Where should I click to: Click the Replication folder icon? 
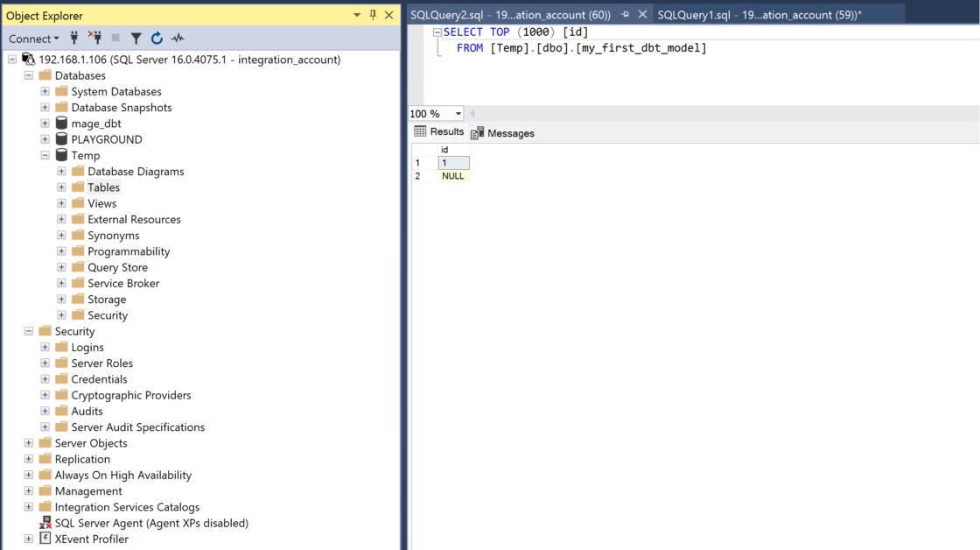pyautogui.click(x=45, y=459)
